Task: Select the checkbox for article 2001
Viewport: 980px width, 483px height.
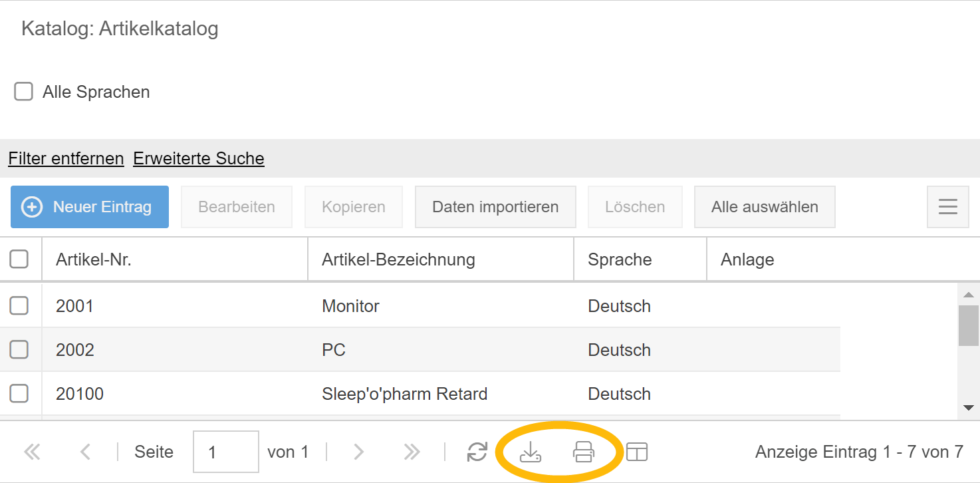Action: [19, 306]
